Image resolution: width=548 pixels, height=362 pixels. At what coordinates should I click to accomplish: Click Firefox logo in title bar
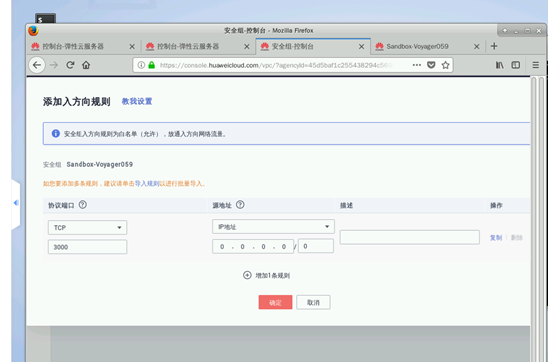click(x=34, y=31)
